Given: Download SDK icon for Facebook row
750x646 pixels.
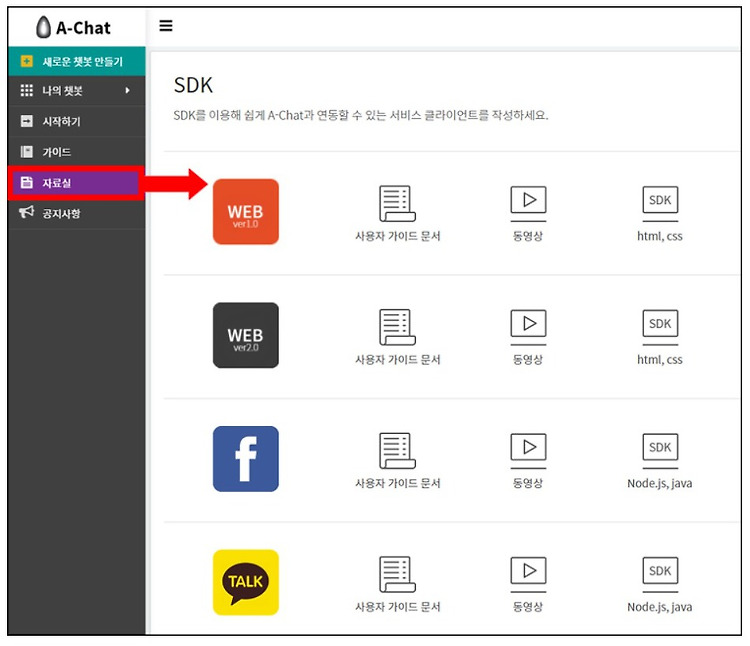Looking at the screenshot, I should tap(660, 450).
